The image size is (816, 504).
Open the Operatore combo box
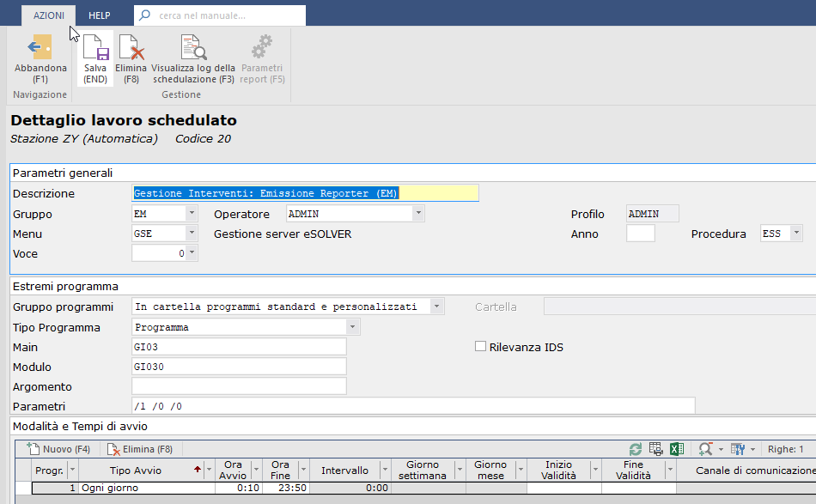point(418,214)
